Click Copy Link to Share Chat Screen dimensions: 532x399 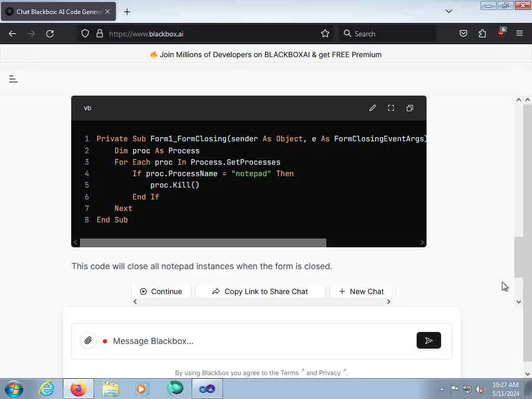tap(260, 291)
